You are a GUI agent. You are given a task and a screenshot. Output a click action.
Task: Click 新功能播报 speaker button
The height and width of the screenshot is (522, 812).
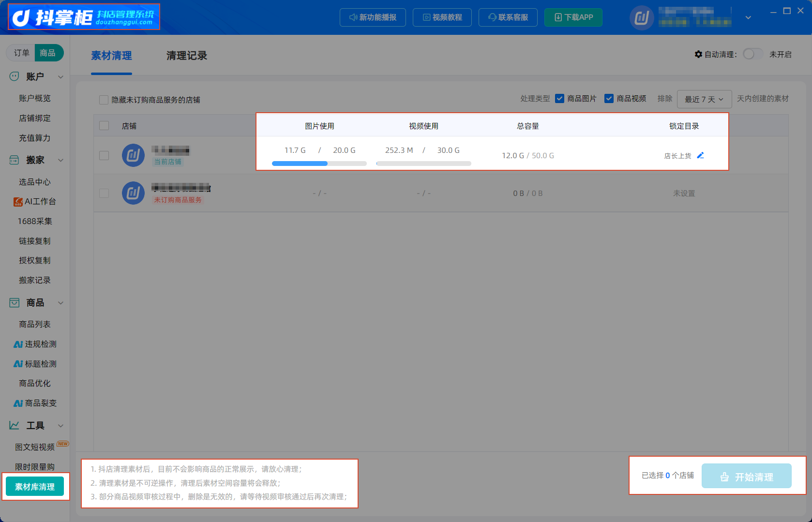[373, 17]
